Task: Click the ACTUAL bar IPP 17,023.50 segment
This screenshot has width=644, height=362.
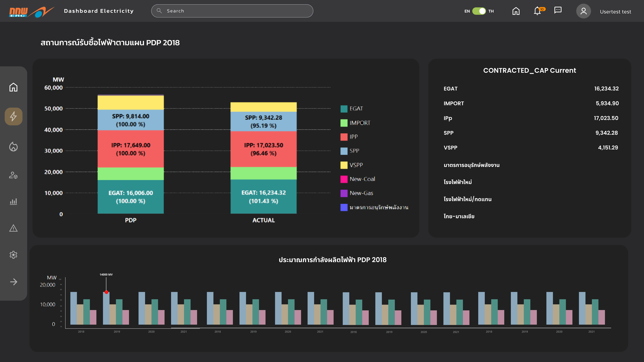Action: pyautogui.click(x=264, y=149)
